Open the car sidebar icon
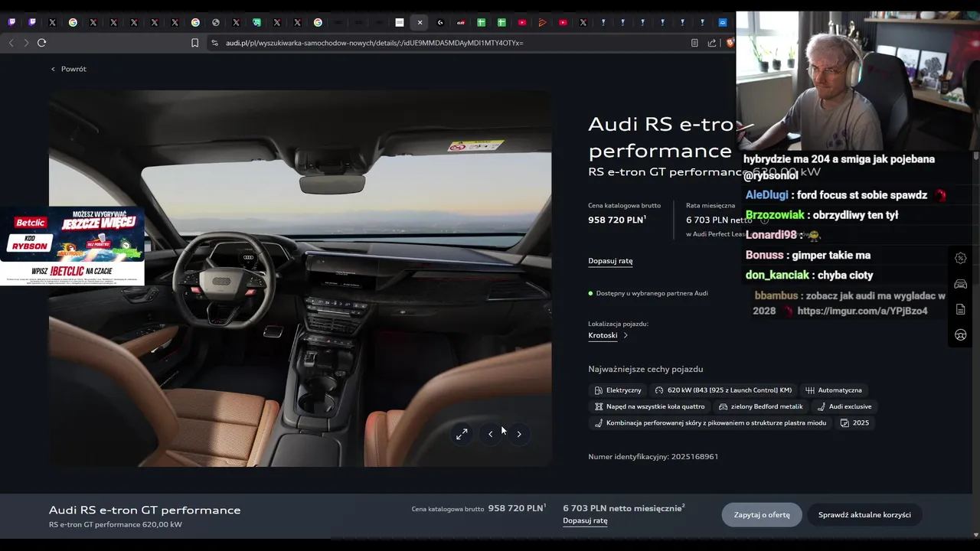This screenshot has height=551, width=980. [x=961, y=284]
